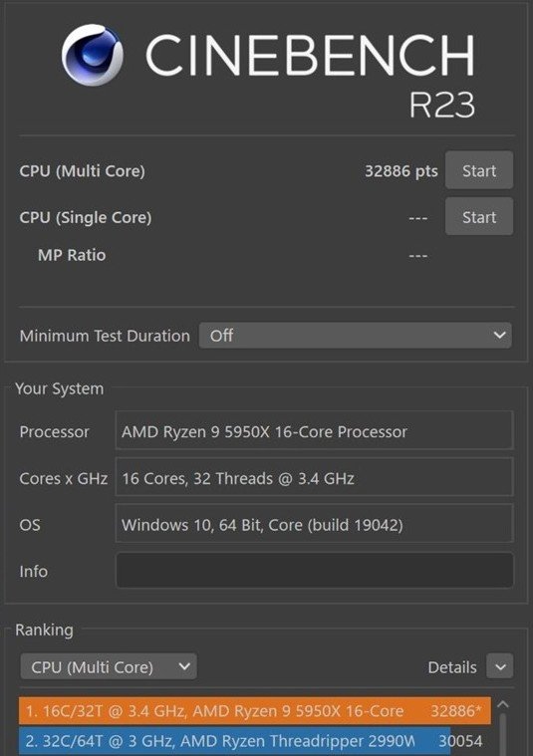Click the CPU (Single Core) label
533x756 pixels.
[x=86, y=217]
